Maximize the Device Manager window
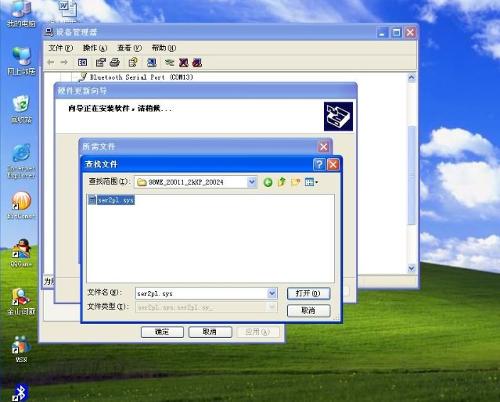 tap(396, 33)
